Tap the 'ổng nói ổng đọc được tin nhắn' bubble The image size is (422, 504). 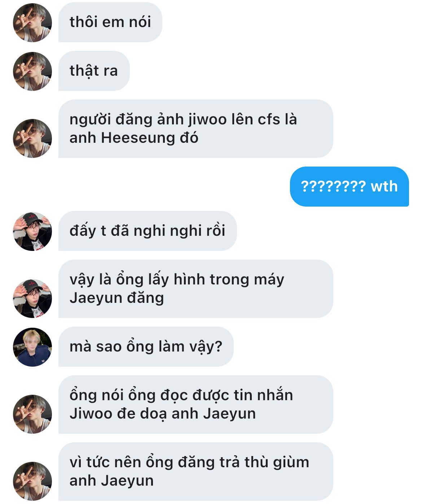[195, 404]
